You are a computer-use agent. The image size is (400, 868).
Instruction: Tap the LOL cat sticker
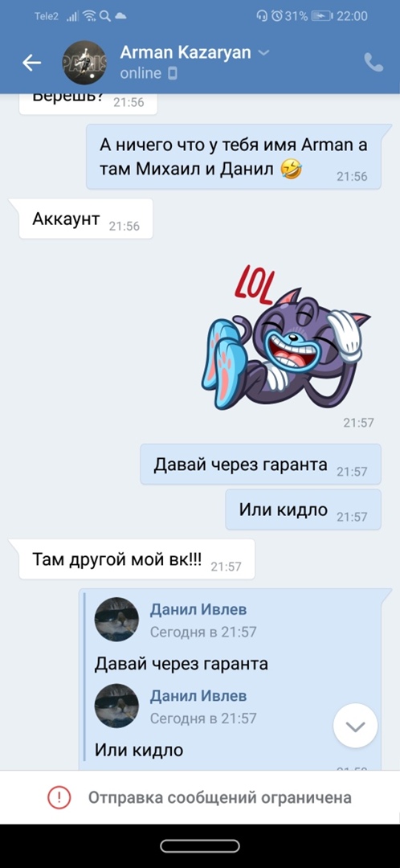tap(286, 340)
